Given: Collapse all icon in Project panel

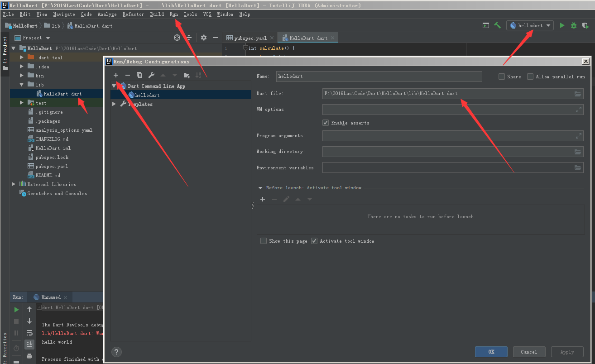Looking at the screenshot, I should tap(189, 38).
